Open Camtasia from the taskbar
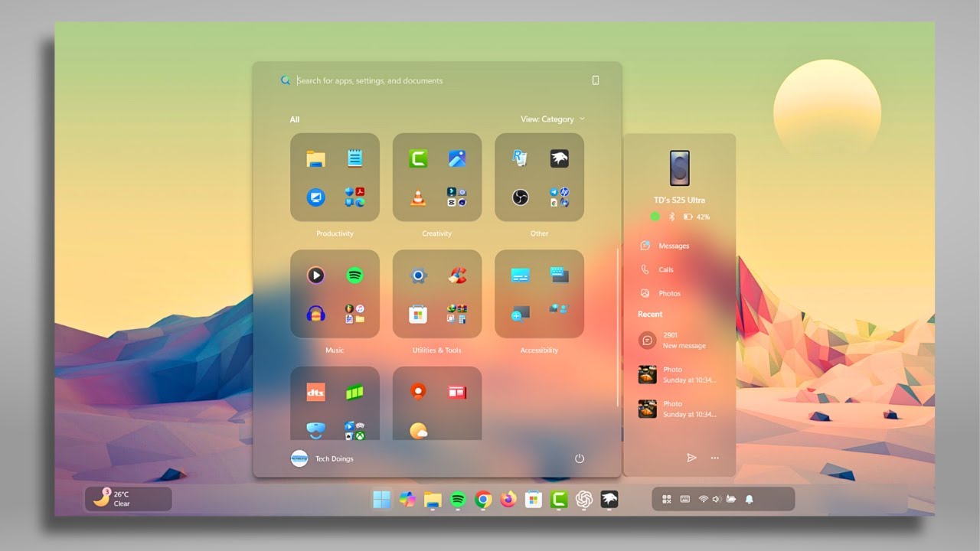Screen dimensions: 980x551 pyautogui.click(x=559, y=500)
